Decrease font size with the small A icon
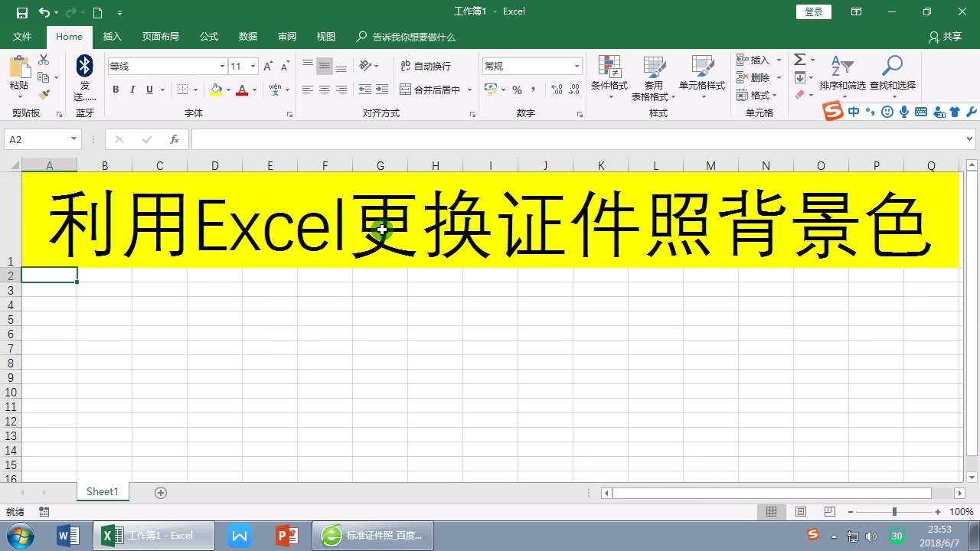This screenshot has height=551, width=980. click(284, 67)
